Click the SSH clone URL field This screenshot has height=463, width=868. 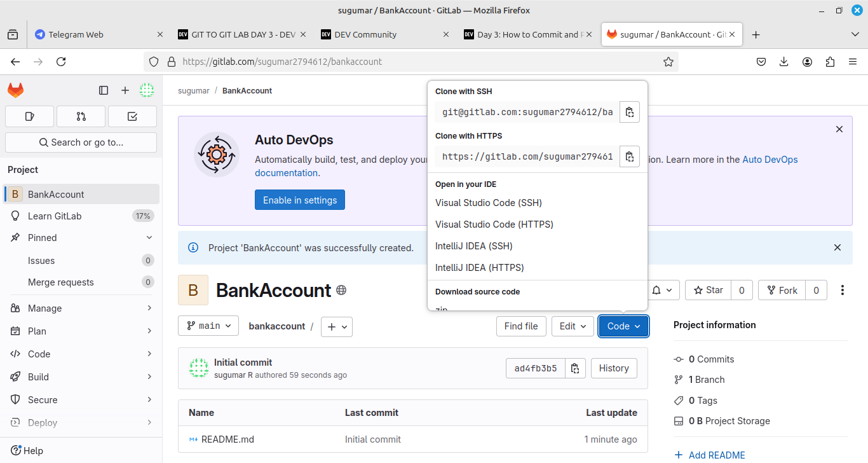click(527, 112)
